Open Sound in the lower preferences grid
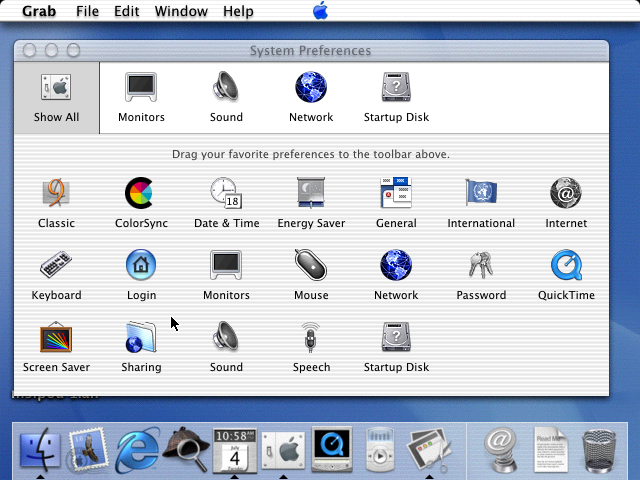The width and height of the screenshot is (640, 480). pos(226,347)
